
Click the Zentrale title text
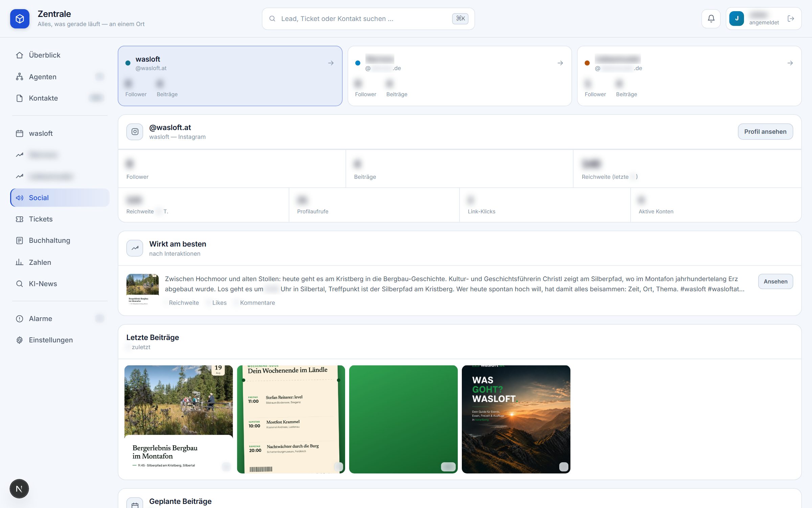[54, 14]
